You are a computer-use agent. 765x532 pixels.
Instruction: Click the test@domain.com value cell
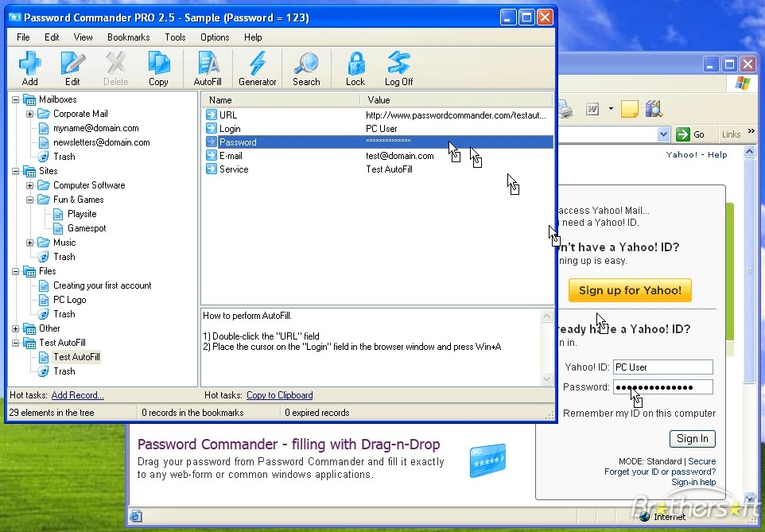(399, 156)
